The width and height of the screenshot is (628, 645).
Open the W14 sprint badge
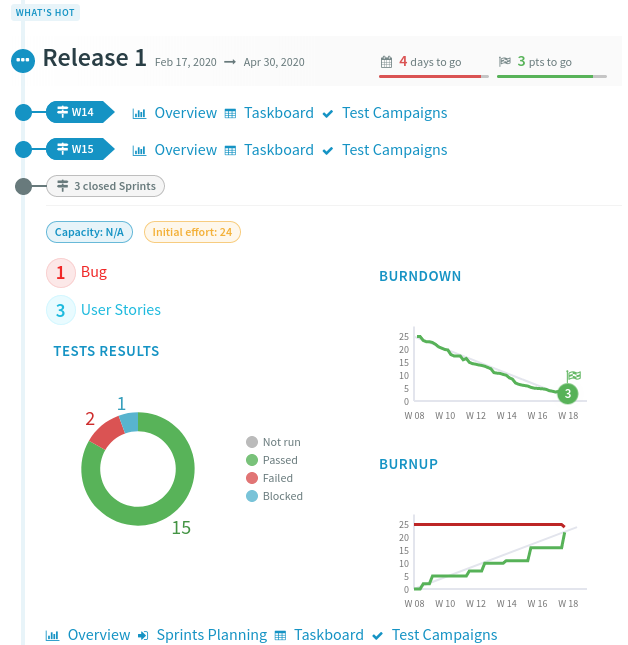click(80, 112)
